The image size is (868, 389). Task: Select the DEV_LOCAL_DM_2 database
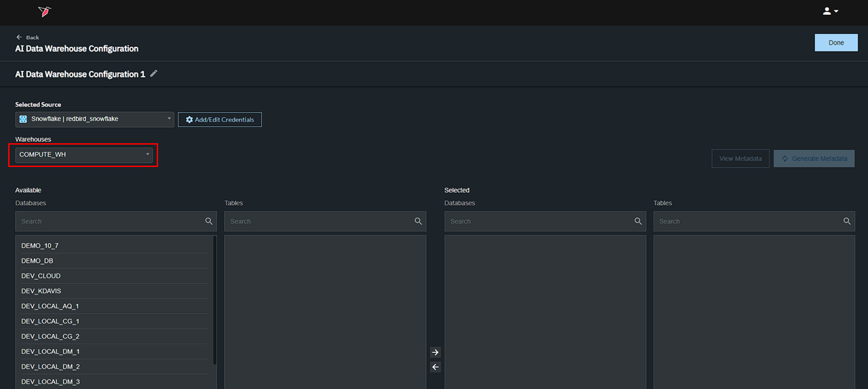pos(114,367)
